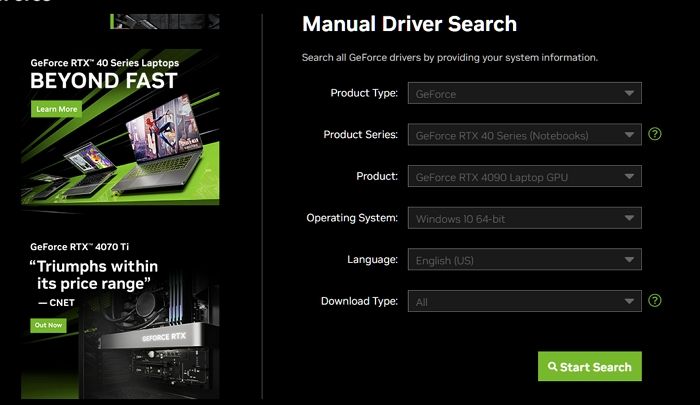This screenshot has height=405, width=700.
Task: Open the Download Type dropdown
Action: tap(525, 301)
